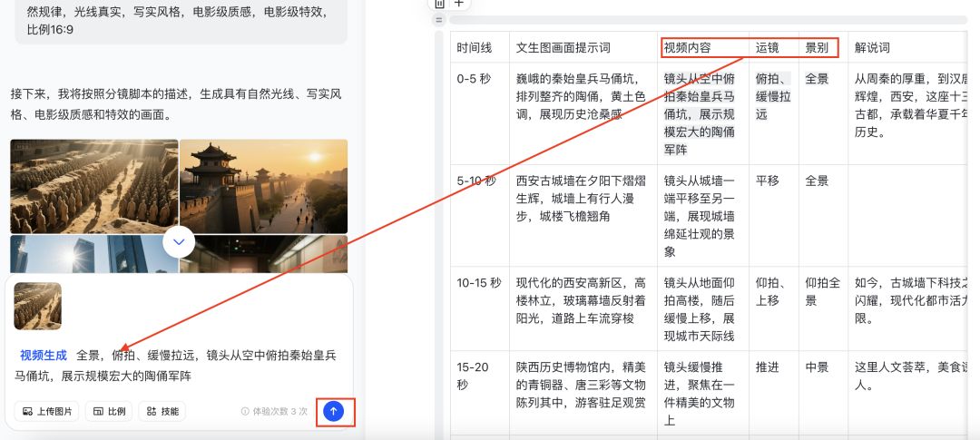Click the narration cell starting with 从周秦的厚重
Screen dimensions: 980x440
[907, 113]
